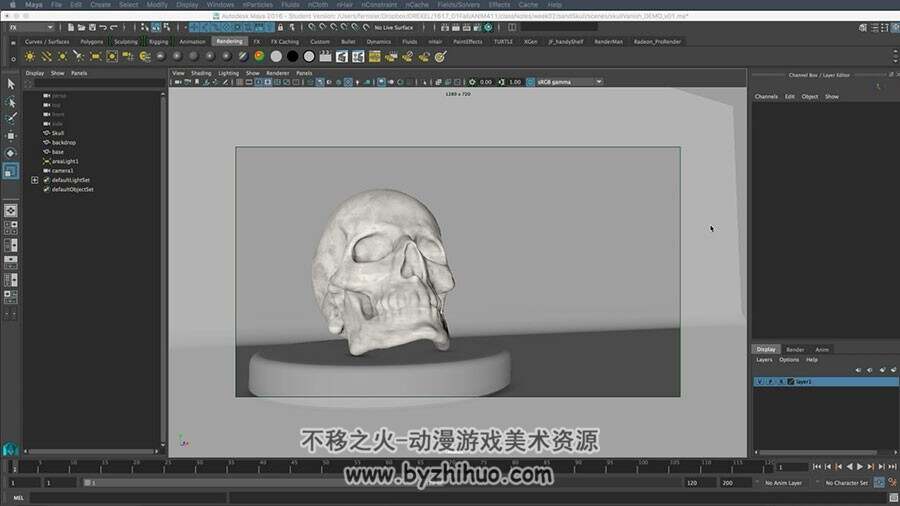This screenshot has height=506, width=900.
Task: Open the macOS Apple menu
Action: (x=13, y=5)
